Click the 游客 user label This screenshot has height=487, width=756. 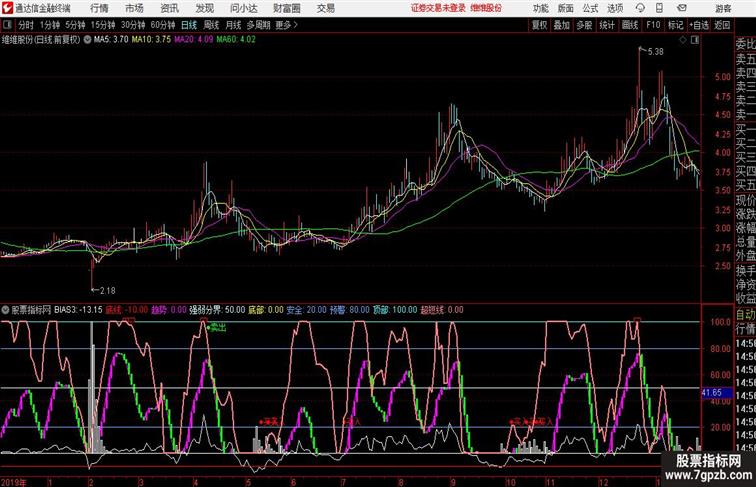723,8
